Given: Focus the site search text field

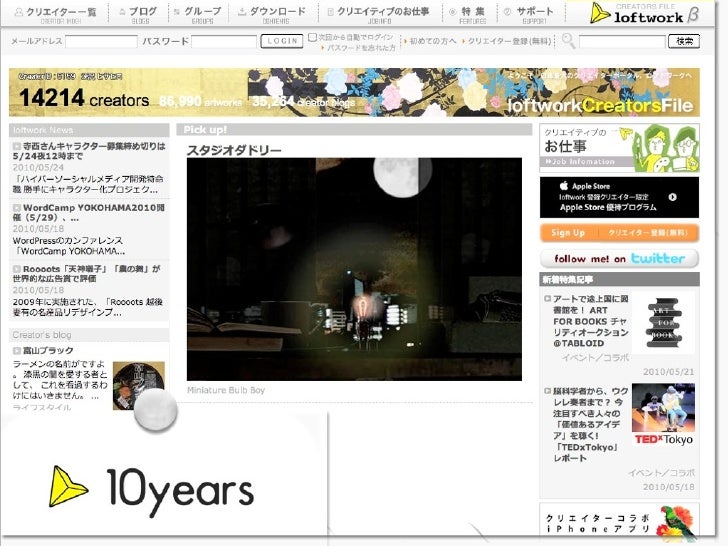Looking at the screenshot, I should pyautogui.click(x=622, y=42).
